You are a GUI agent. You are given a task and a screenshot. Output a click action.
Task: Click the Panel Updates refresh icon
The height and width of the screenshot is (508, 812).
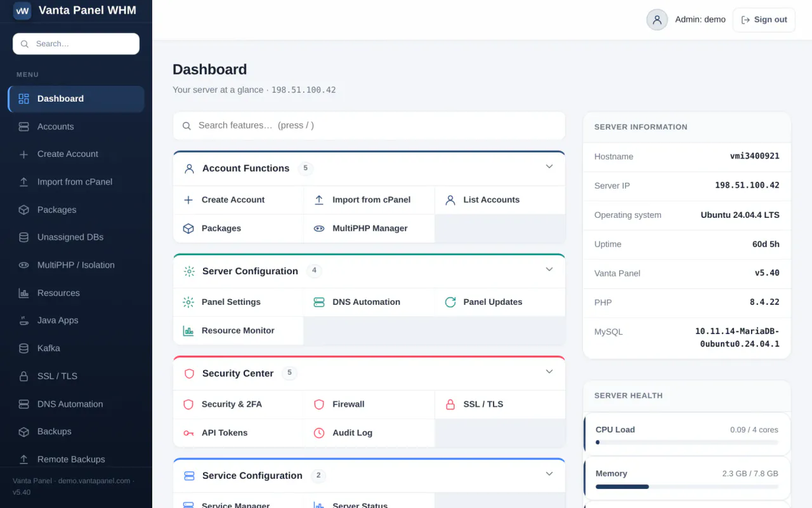[x=450, y=302]
